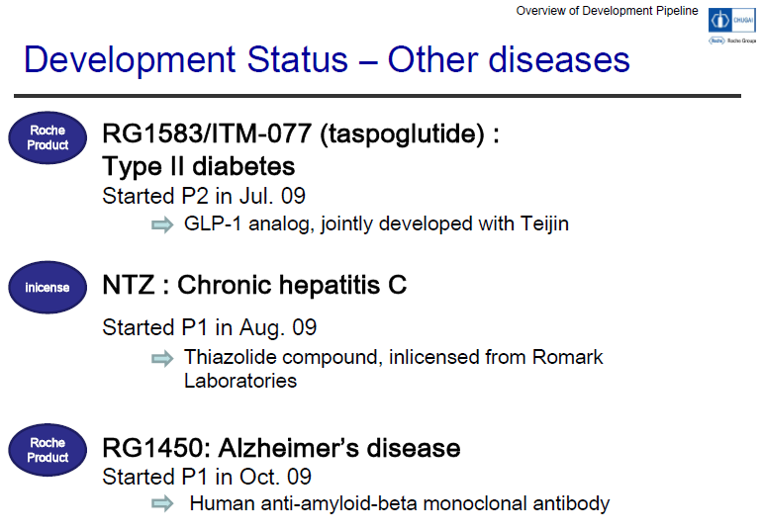This screenshot has width=761, height=532.
Task: Click the arrow bullet before Human anti-amyloid-beta
Action: coord(161,504)
